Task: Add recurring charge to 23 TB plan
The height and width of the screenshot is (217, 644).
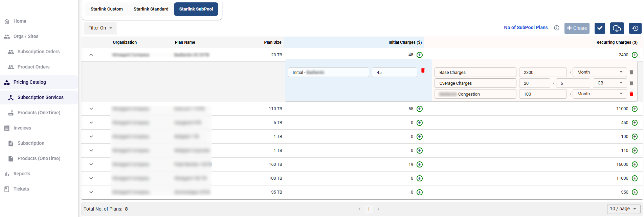Action: tap(635, 55)
